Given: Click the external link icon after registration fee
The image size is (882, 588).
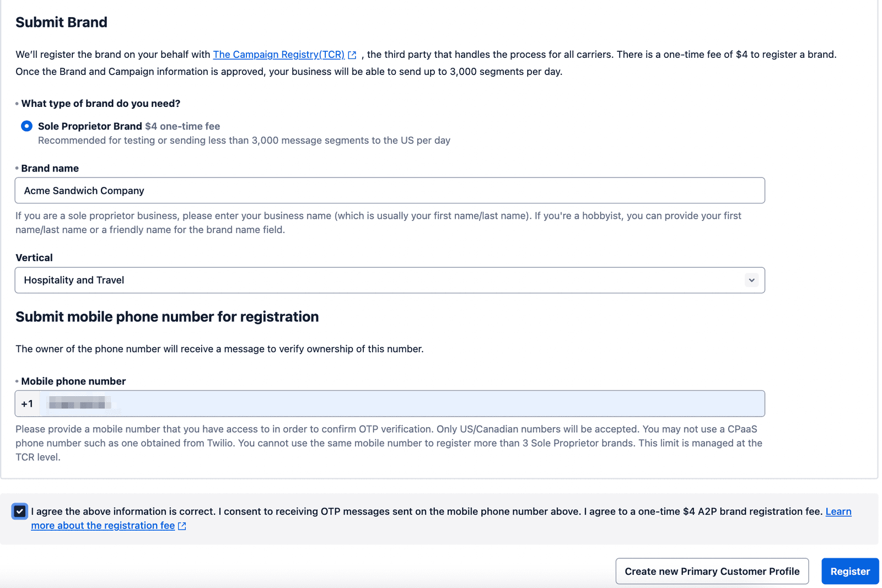Looking at the screenshot, I should tap(182, 526).
